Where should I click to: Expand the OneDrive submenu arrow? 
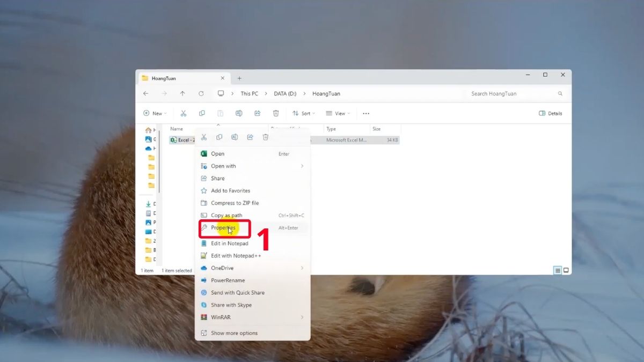pyautogui.click(x=302, y=268)
